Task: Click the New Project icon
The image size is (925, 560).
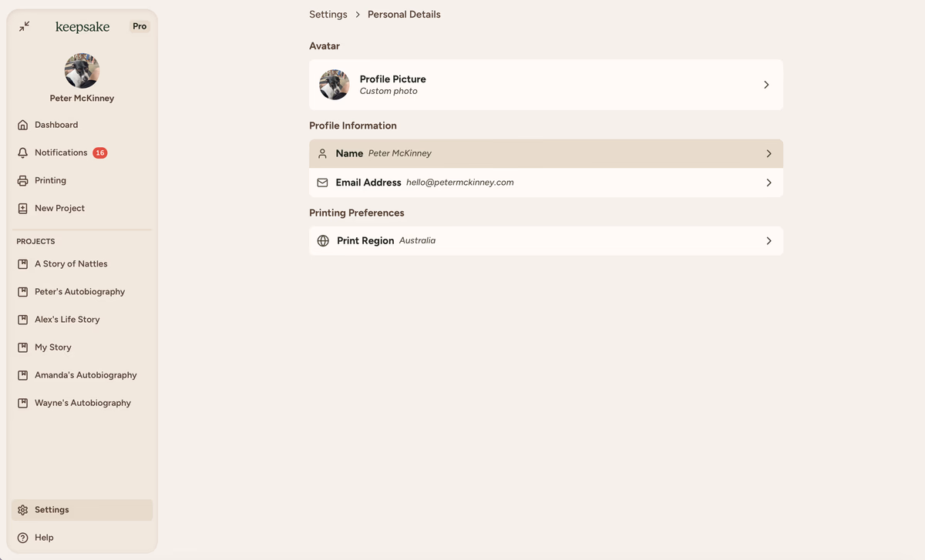Action: [23, 208]
